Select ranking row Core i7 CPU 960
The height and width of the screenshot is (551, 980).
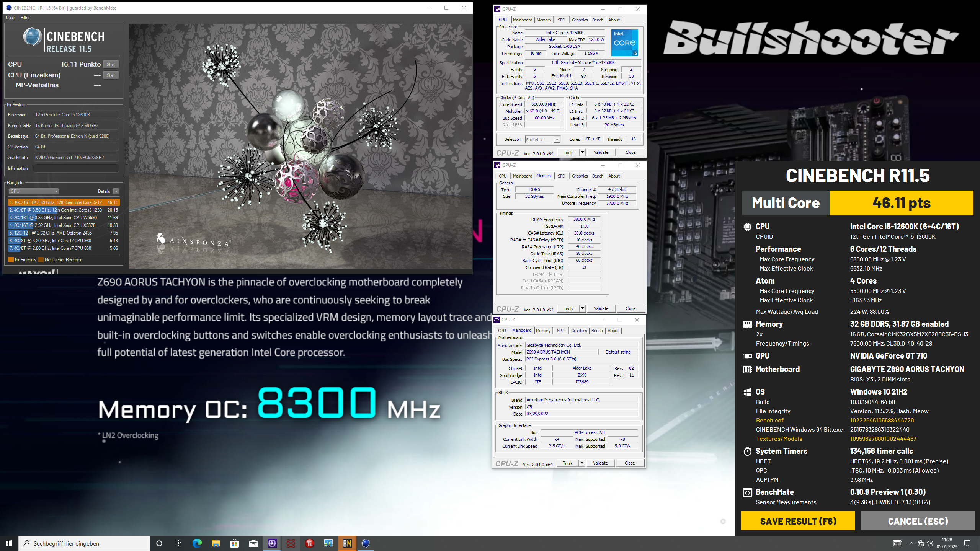[64, 241]
